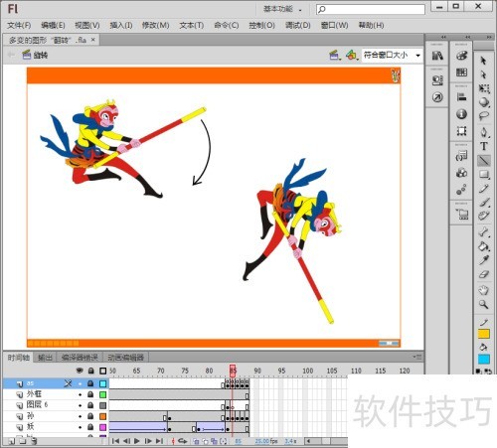Unlock the 外框 layer lock
This screenshot has height=448, width=497.
(x=90, y=394)
